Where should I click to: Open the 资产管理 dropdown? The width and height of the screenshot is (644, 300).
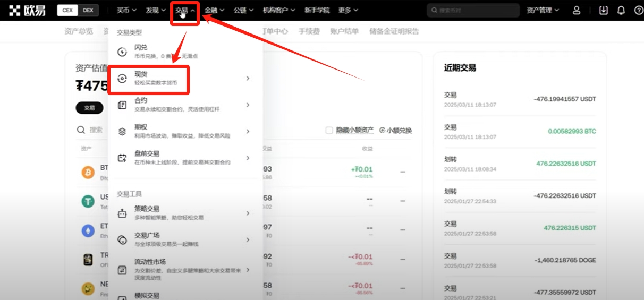pos(543,10)
